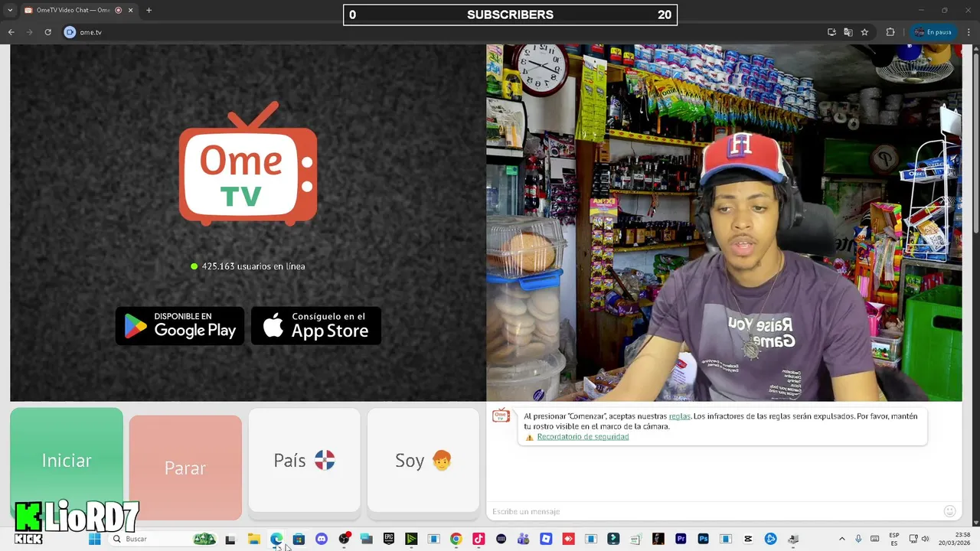Image resolution: width=980 pixels, height=551 pixels.
Task: Switch the ESP ES input language
Action: 894,539
